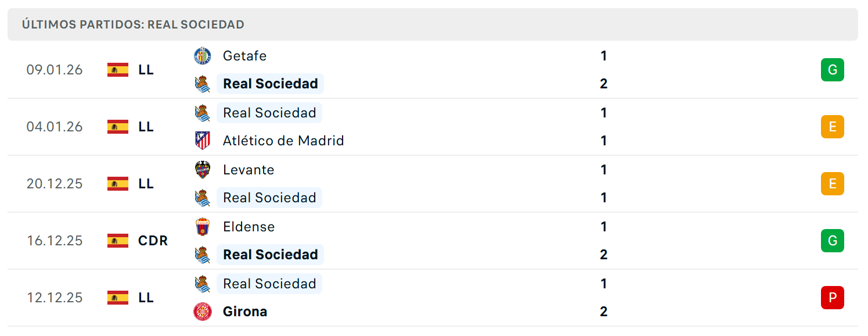Viewport: 868px width, 336px height.
Task: Click the CDR competition label
Action: point(153,241)
